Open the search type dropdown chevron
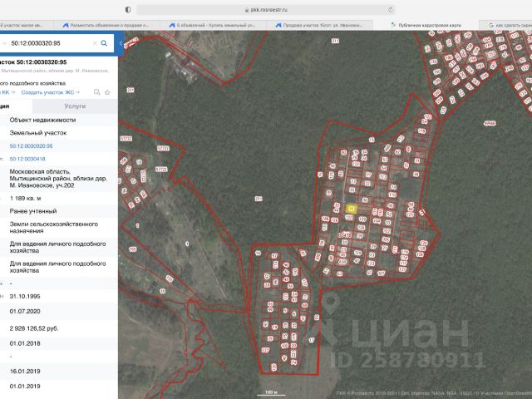532x399 pixels. pos(4,43)
